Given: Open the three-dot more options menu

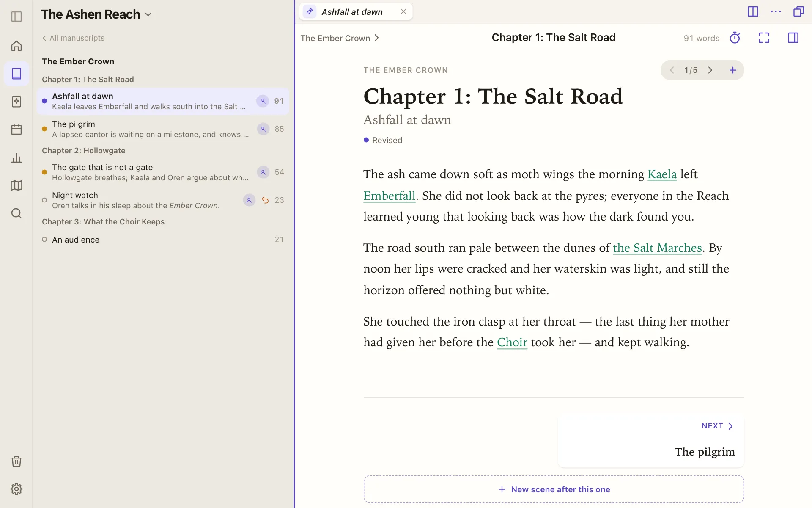Looking at the screenshot, I should (x=776, y=11).
